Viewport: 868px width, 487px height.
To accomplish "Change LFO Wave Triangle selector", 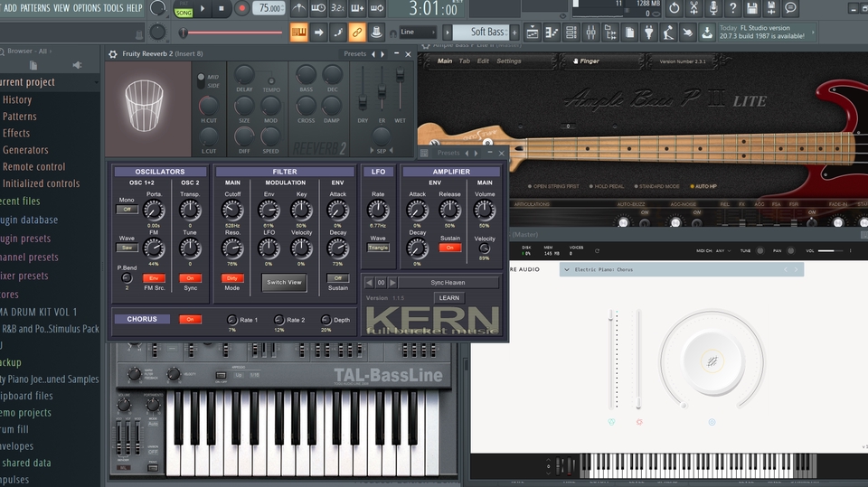I will [x=378, y=248].
